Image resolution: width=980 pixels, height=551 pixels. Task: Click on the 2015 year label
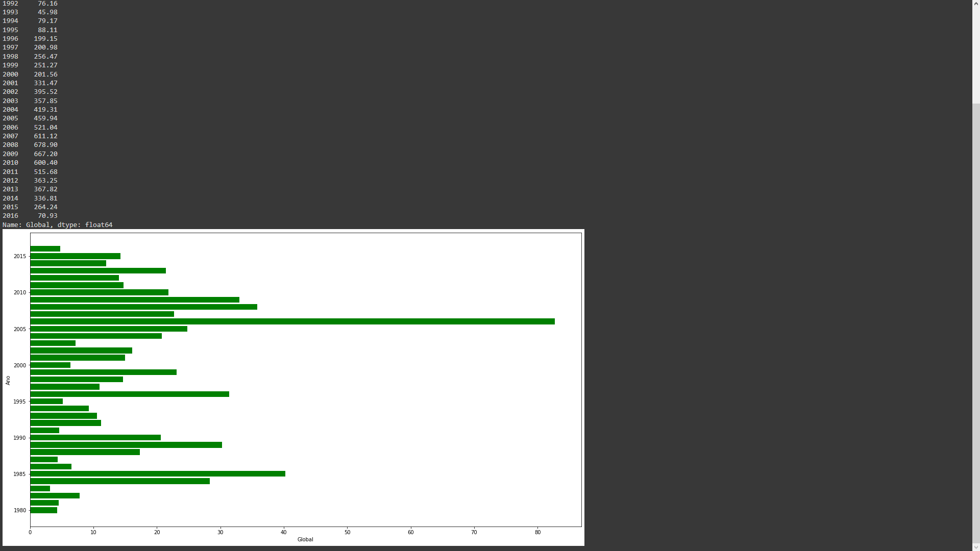click(x=19, y=256)
